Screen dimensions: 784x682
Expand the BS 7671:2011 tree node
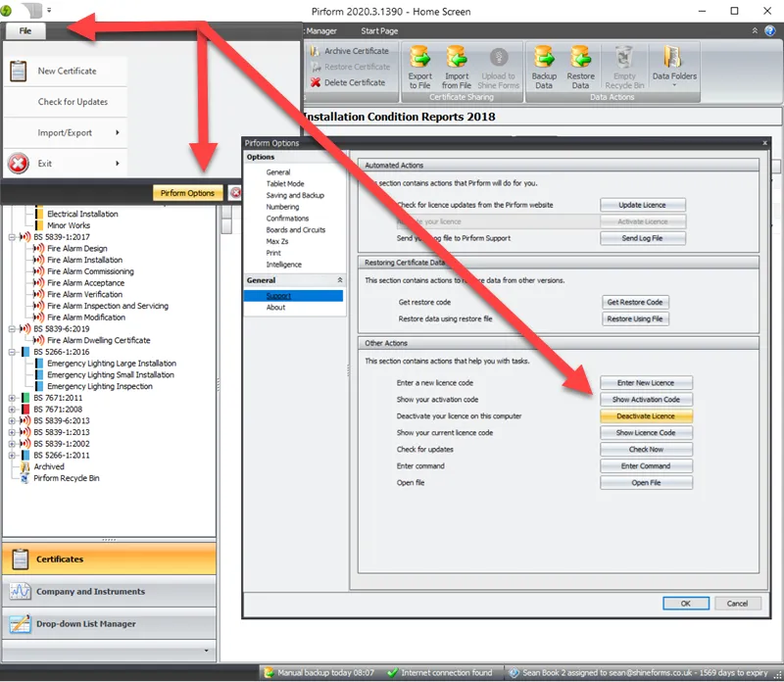[x=10, y=398]
